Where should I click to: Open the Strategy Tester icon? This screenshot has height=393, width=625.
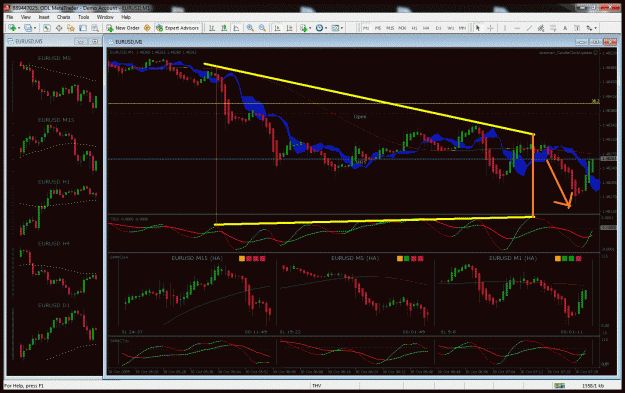point(94,28)
